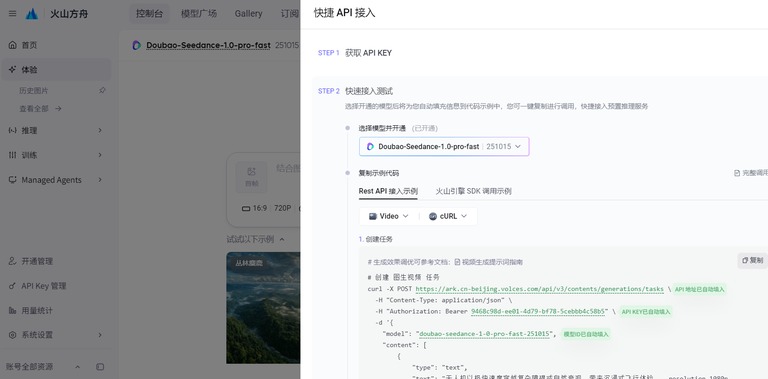This screenshot has height=379, width=768.
Task: Switch to the Gallery tab
Action: pos(248,14)
